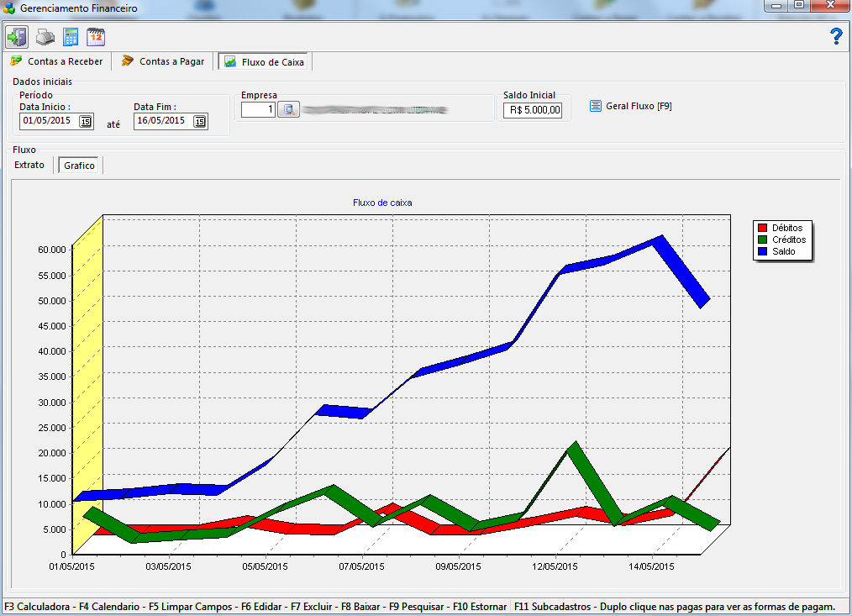The width and height of the screenshot is (852, 616).
Task: Click the Empresa code input field
Action: [258, 110]
